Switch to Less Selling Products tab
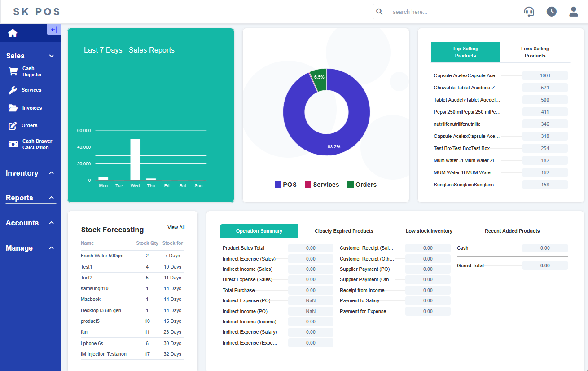This screenshot has height=371, width=588. [x=535, y=52]
